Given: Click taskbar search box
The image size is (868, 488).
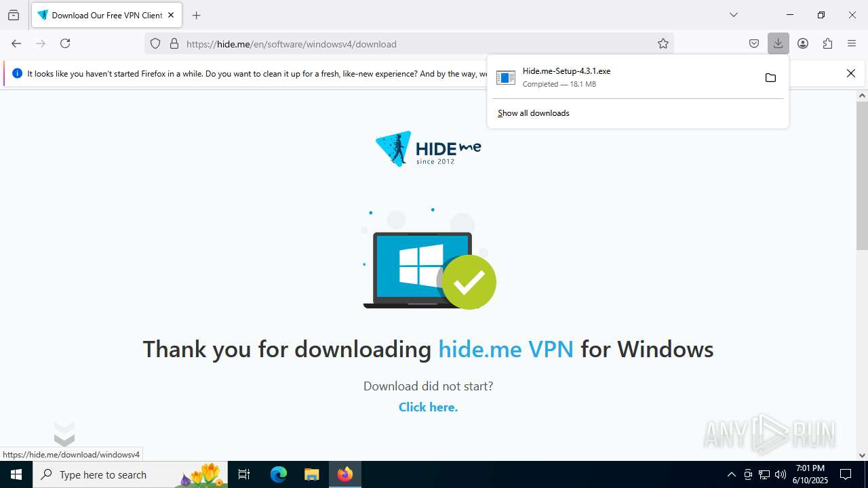Looking at the screenshot, I should [x=130, y=474].
